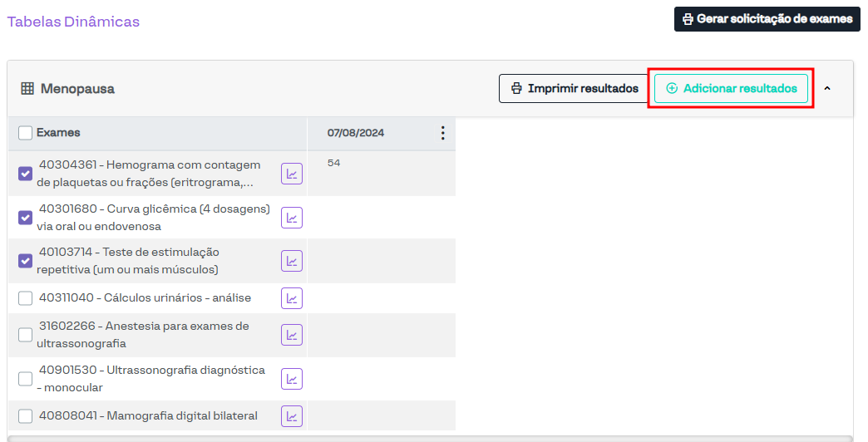View chart for Ultrassonografia diagnóstica row
Image resolution: width=868 pixels, height=442 pixels.
coord(292,379)
